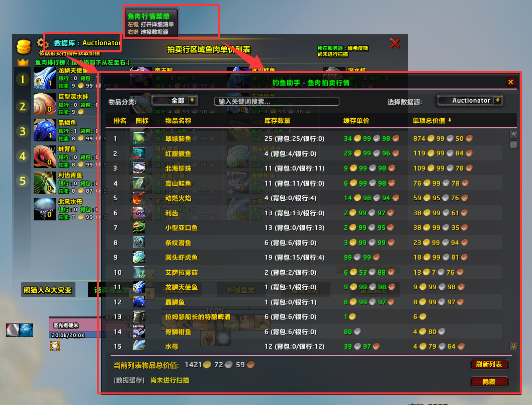Select the 动燃火焰 flame icon

[138, 198]
